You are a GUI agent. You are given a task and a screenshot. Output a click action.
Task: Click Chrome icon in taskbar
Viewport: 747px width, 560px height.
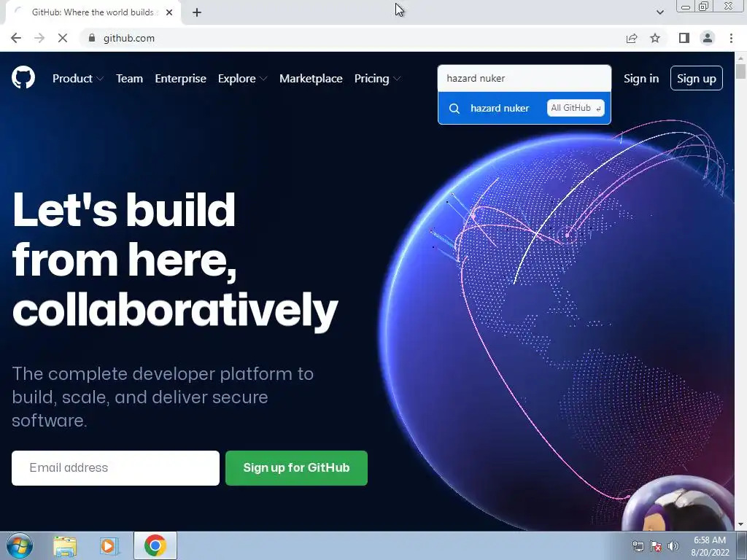click(x=155, y=545)
